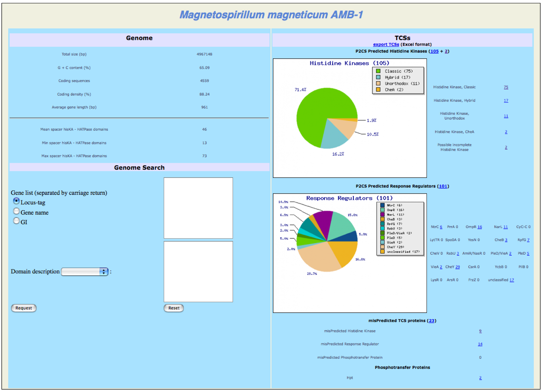The image size is (542, 392).
Task: Click the Hybrid (17) legend swatch
Action: 378,77
